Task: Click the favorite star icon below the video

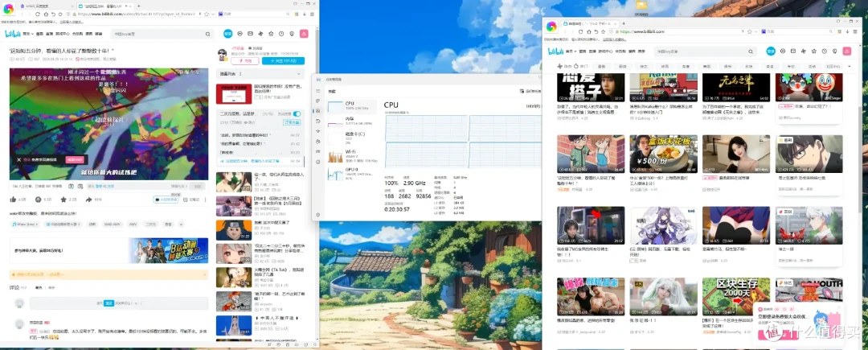Action: [x=63, y=200]
